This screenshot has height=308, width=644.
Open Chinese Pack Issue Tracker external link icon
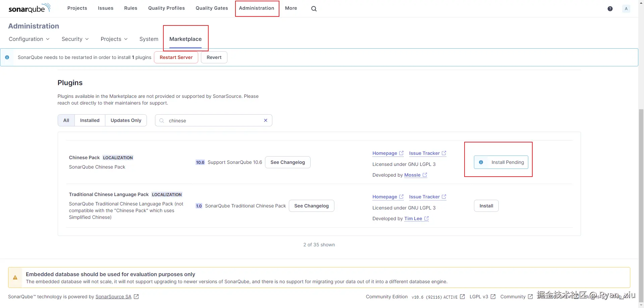[444, 153]
